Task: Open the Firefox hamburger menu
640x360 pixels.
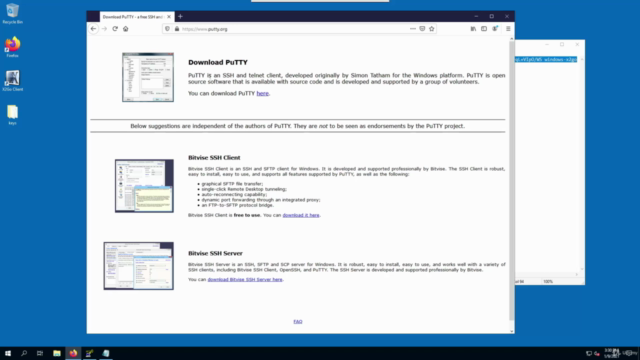Action: click(x=508, y=29)
